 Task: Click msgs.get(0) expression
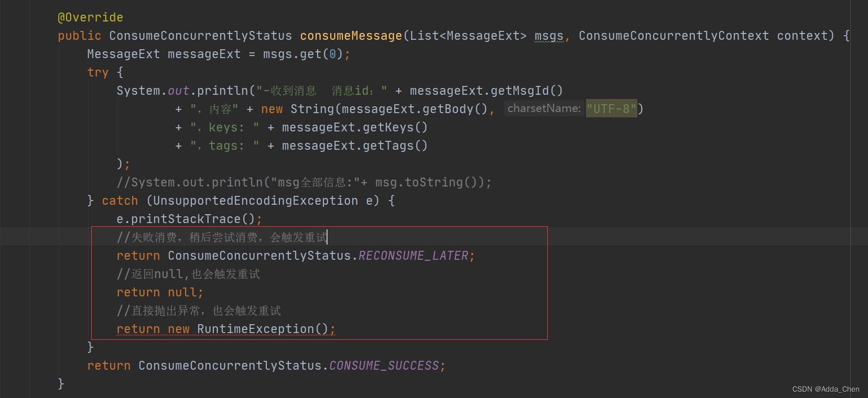pyautogui.click(x=303, y=54)
